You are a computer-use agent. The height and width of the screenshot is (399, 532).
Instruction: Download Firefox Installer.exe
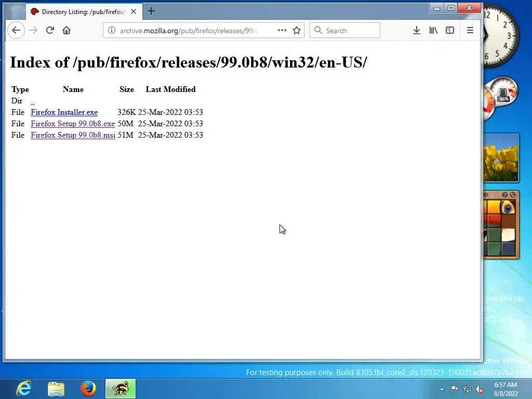(x=64, y=112)
